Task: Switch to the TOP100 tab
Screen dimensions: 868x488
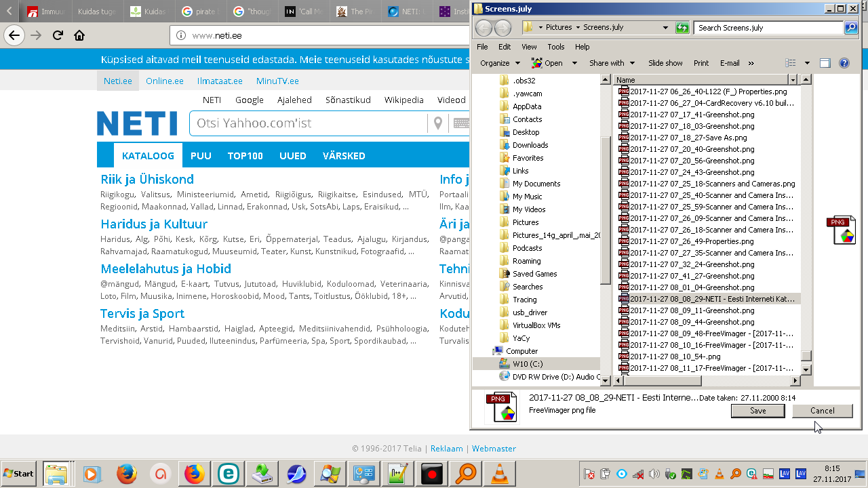Action: pyautogui.click(x=245, y=156)
